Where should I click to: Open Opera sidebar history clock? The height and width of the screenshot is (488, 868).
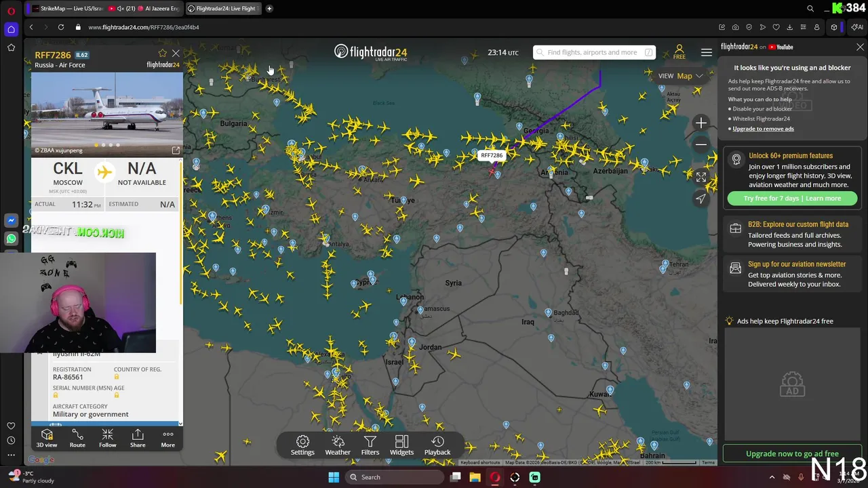point(11,440)
